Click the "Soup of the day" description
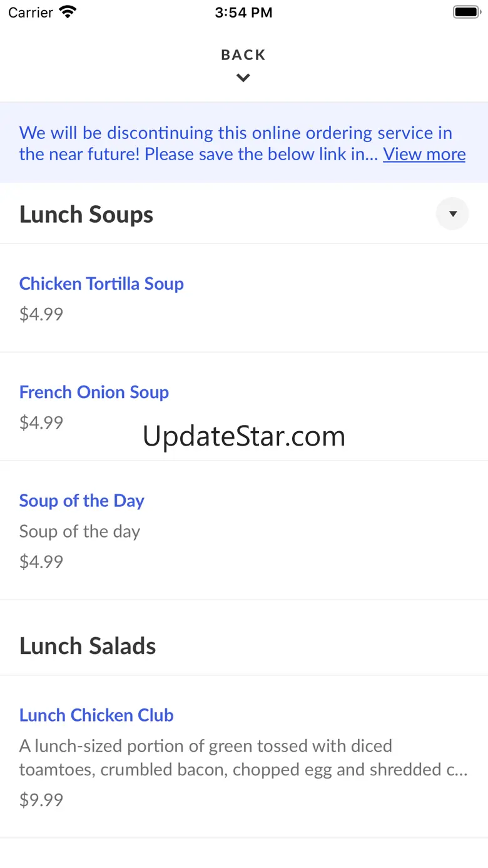 [x=79, y=531]
